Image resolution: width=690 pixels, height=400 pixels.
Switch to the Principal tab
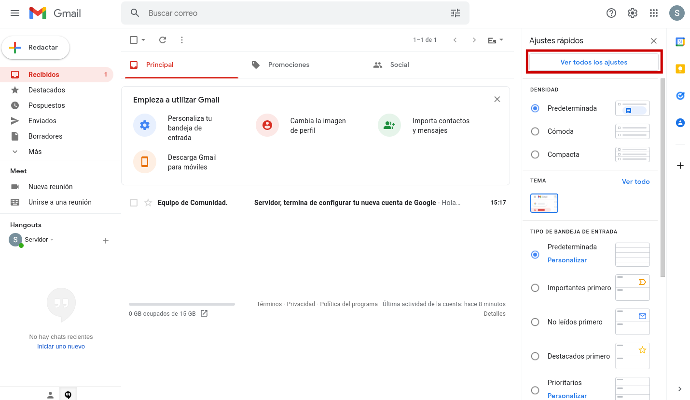click(181, 65)
